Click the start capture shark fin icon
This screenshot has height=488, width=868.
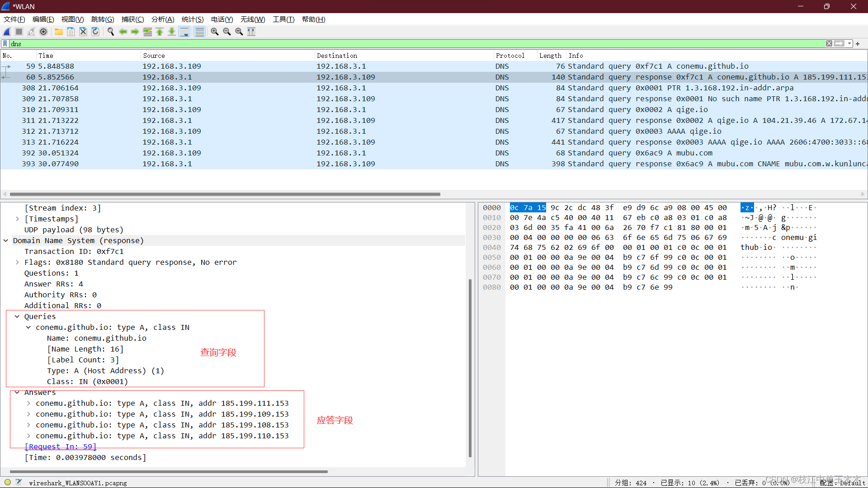[x=7, y=32]
